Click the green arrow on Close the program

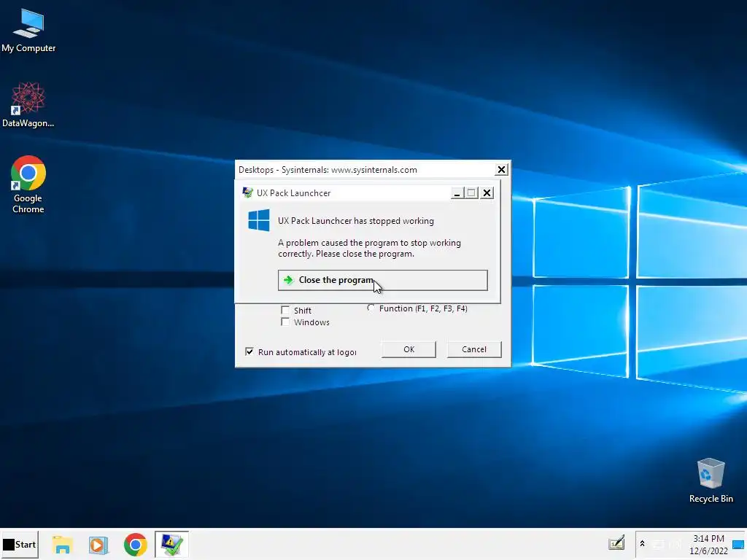coord(288,280)
